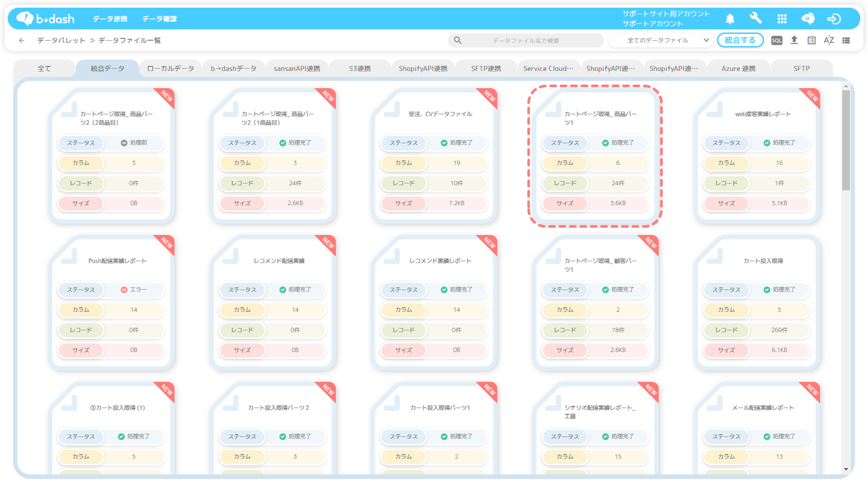Click error status icon on Push配信実績レポート

coord(124,289)
